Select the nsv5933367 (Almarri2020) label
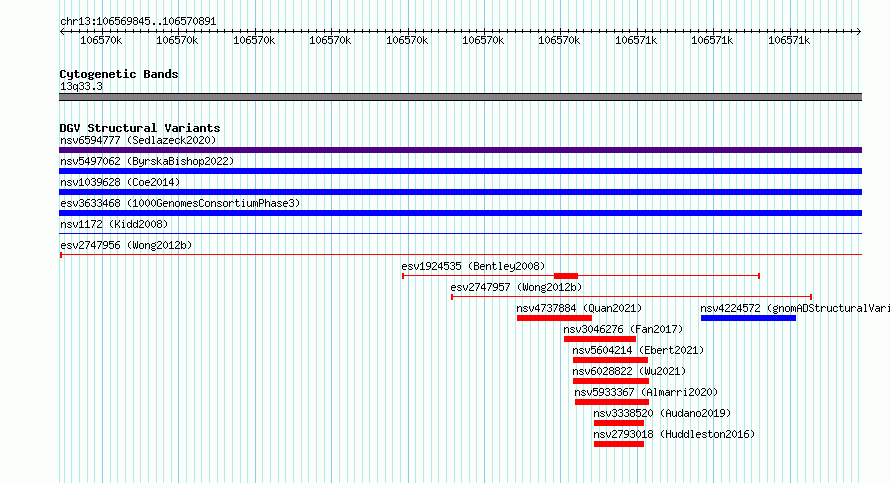Viewport: 890px width, 483px height. coord(646,392)
